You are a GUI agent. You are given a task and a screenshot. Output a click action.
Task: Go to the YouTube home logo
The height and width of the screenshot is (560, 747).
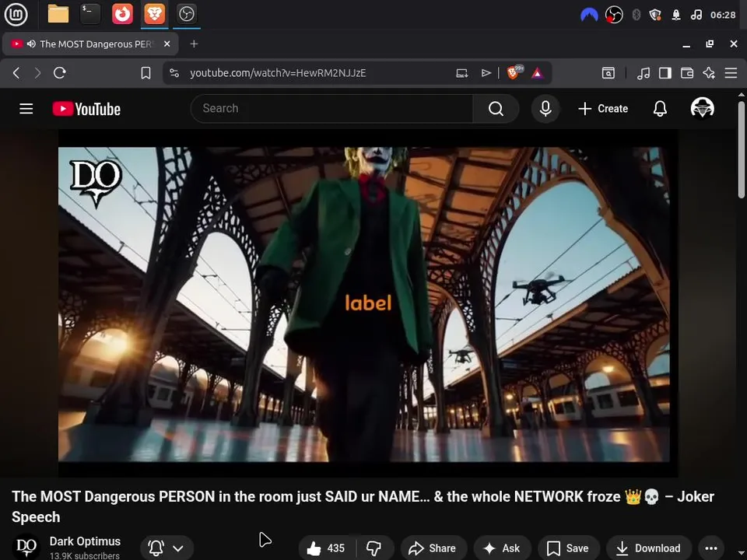(x=86, y=109)
